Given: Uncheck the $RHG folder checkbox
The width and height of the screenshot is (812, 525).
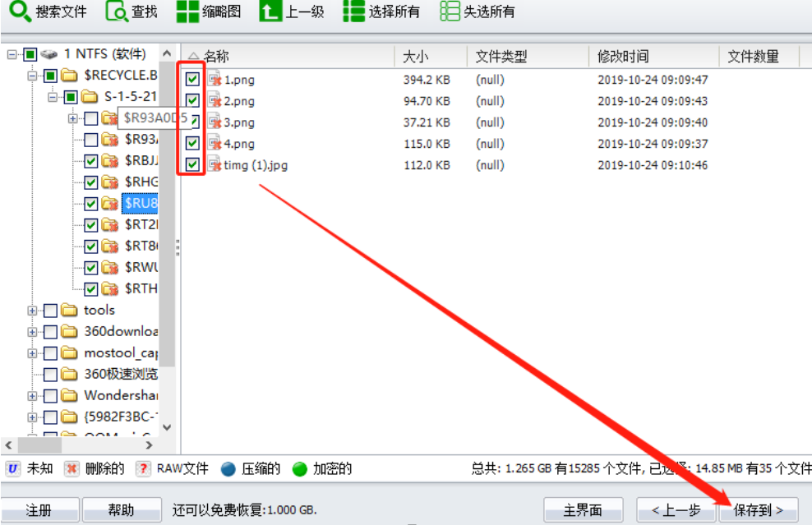Looking at the screenshot, I should pyautogui.click(x=90, y=182).
